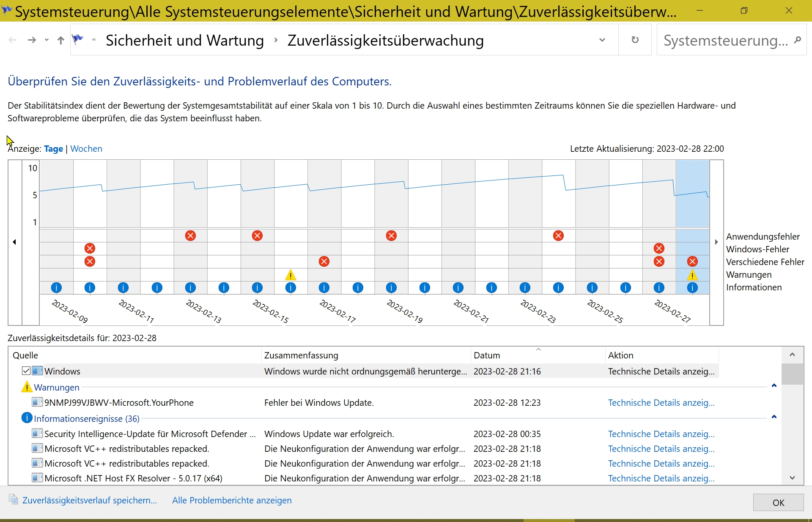Toggle the Windows entry checkbox
This screenshot has height=522, width=812.
point(26,371)
